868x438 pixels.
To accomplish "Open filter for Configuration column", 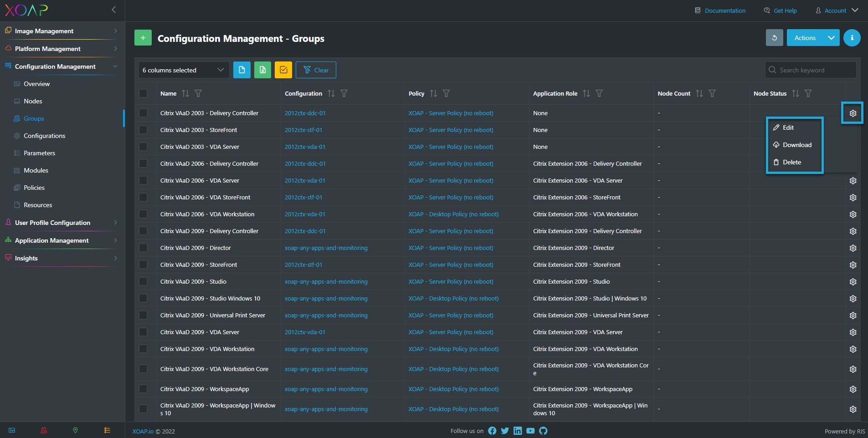I will (344, 93).
